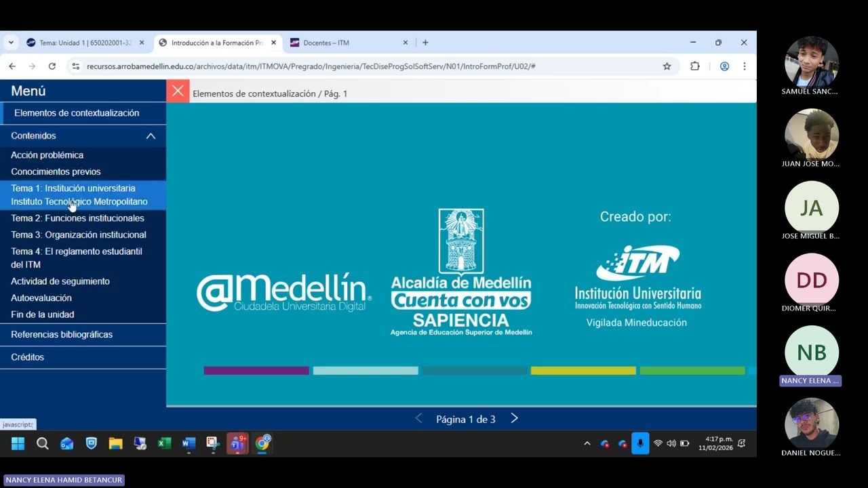Select Daniel Nogue... participant tile
The width and height of the screenshot is (868, 488).
tap(811, 428)
